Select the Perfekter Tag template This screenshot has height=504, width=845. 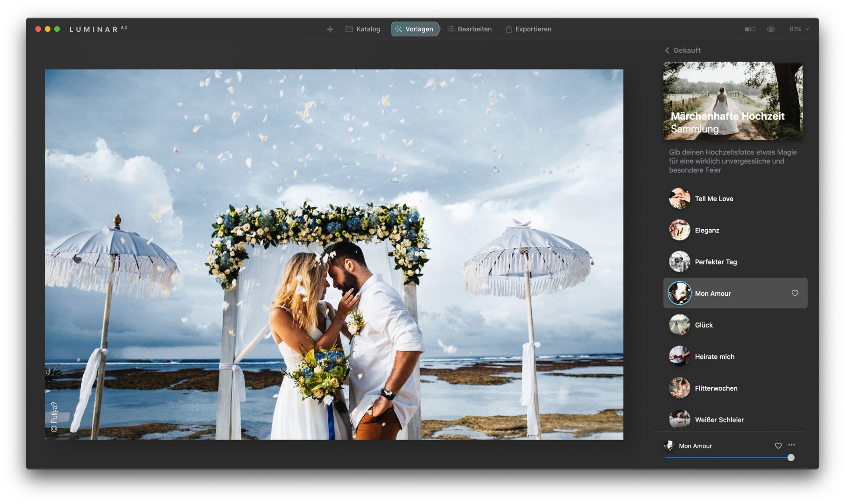click(x=715, y=262)
